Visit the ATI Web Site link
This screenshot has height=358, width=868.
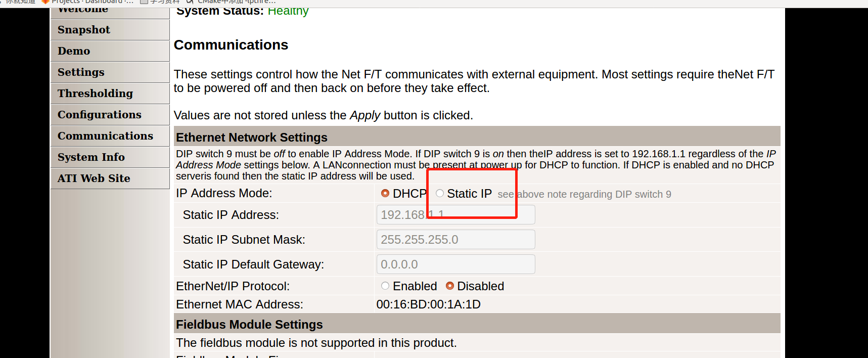pyautogui.click(x=94, y=178)
